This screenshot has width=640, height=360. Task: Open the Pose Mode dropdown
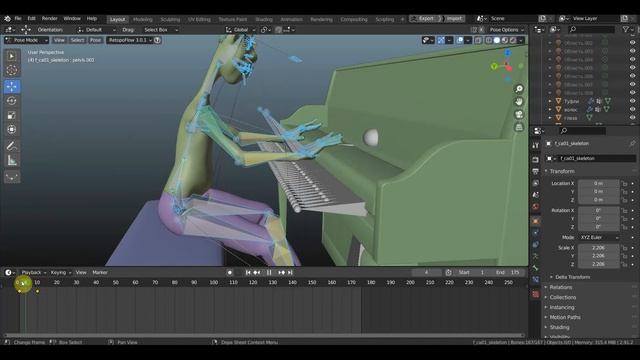(27, 40)
